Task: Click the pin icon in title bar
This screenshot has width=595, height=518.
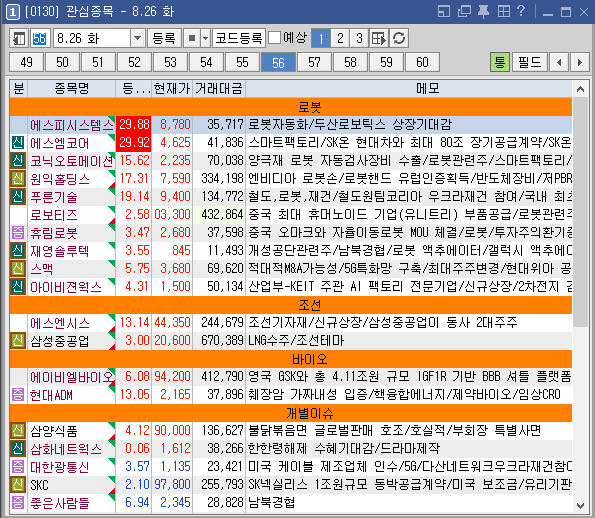Action: pos(483,11)
